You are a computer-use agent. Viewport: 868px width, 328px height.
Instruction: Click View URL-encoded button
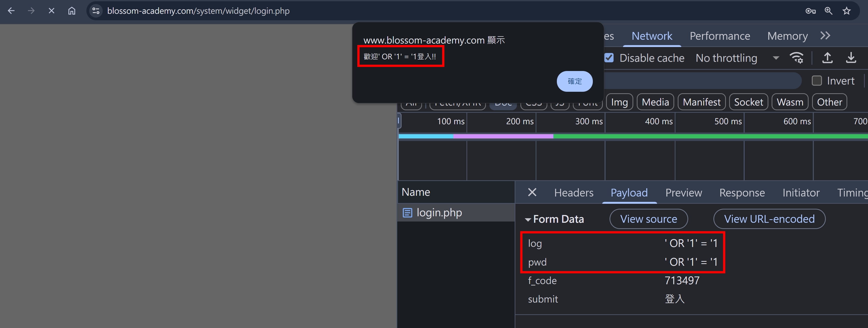[x=769, y=219]
